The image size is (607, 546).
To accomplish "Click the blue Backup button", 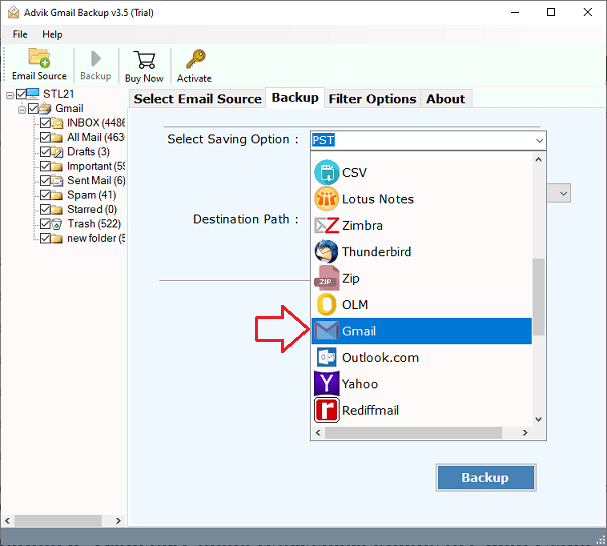I will tap(486, 477).
